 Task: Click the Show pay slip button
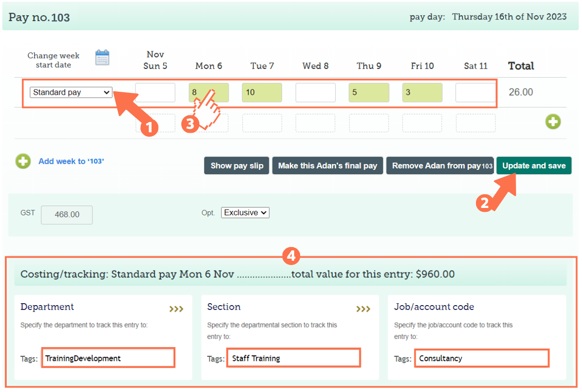point(237,165)
